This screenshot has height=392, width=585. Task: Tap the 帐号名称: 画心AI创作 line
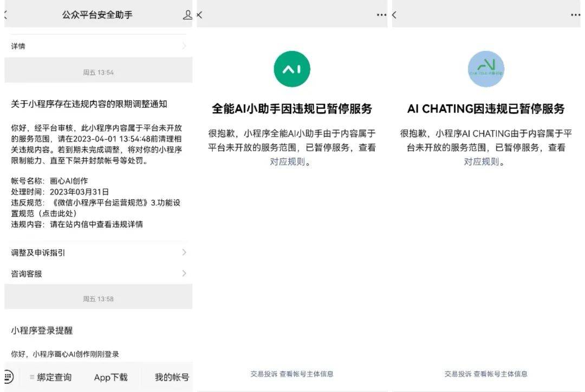(49, 181)
